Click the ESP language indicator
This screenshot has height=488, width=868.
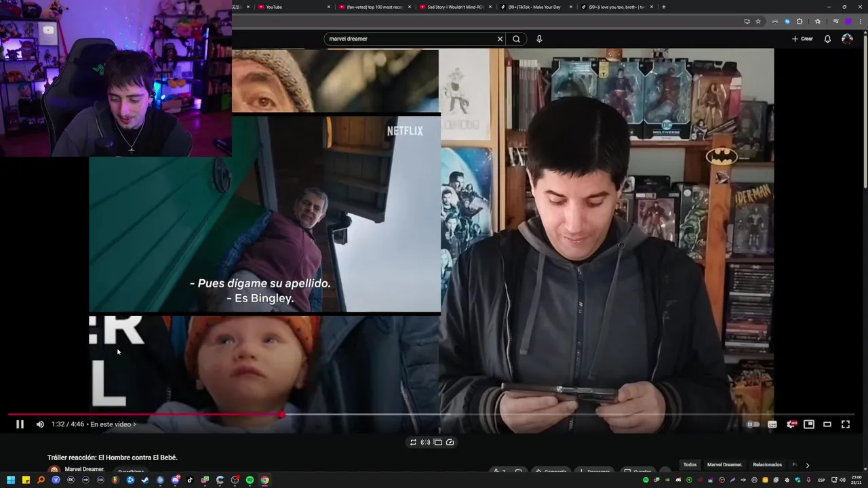pos(821,480)
